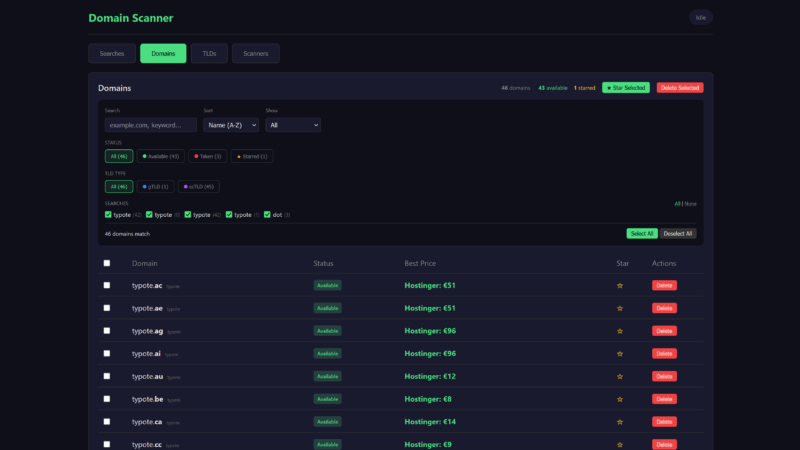Click the 43 available count label

click(553, 88)
